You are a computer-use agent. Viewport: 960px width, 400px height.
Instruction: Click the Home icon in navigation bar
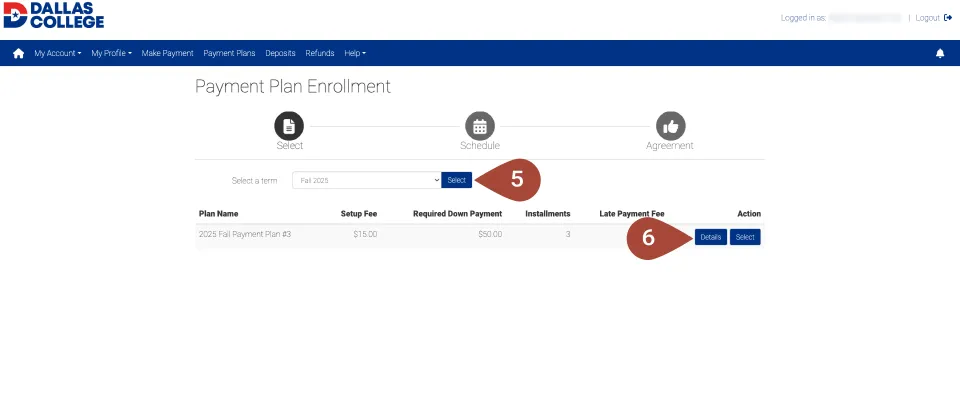tap(18, 53)
